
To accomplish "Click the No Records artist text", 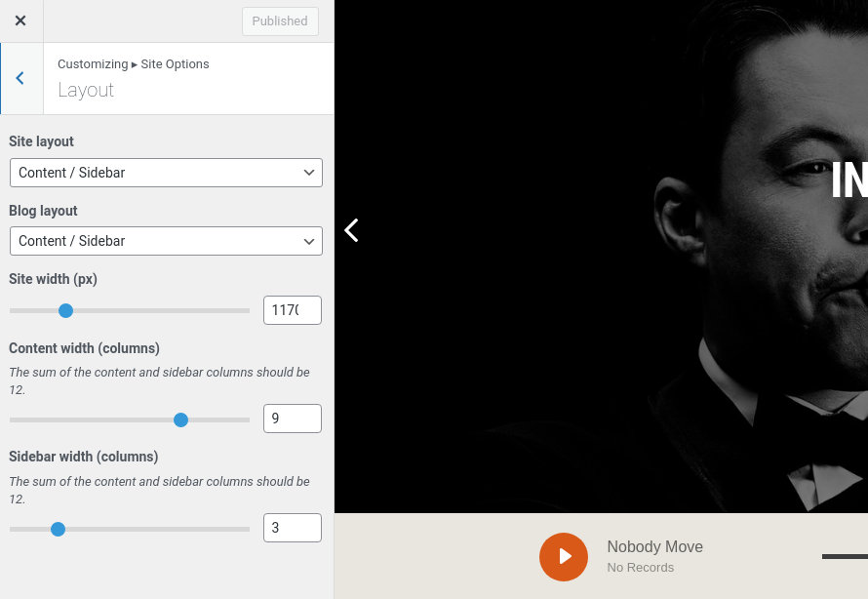I will pyautogui.click(x=640, y=567).
